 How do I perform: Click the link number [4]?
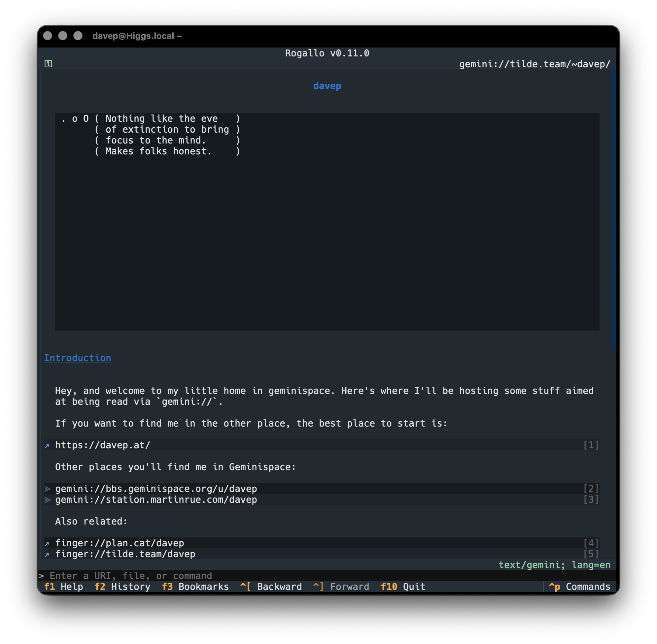click(591, 543)
